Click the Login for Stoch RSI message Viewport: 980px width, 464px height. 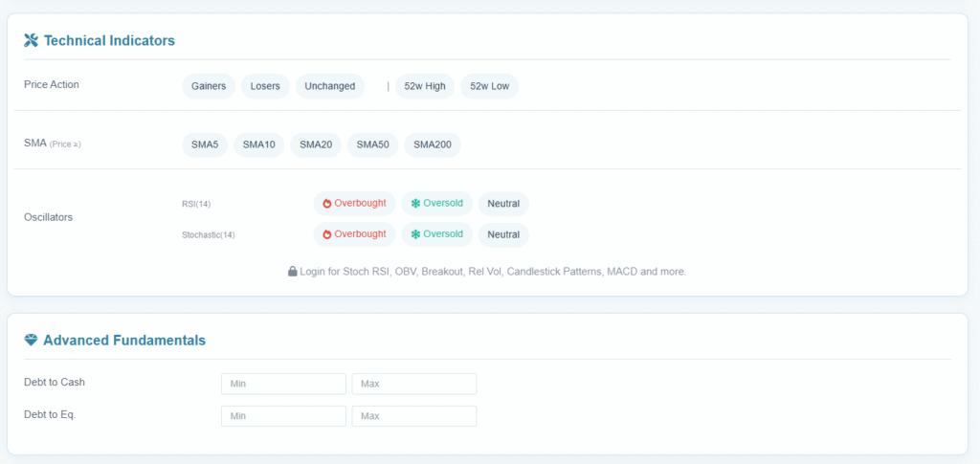coord(487,272)
